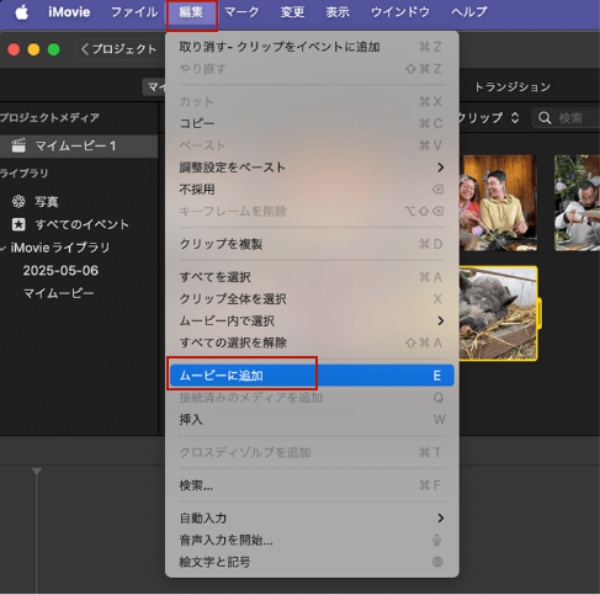This screenshot has width=600, height=595.
Task: Click the green fullscreen window button
Action: coord(54,49)
